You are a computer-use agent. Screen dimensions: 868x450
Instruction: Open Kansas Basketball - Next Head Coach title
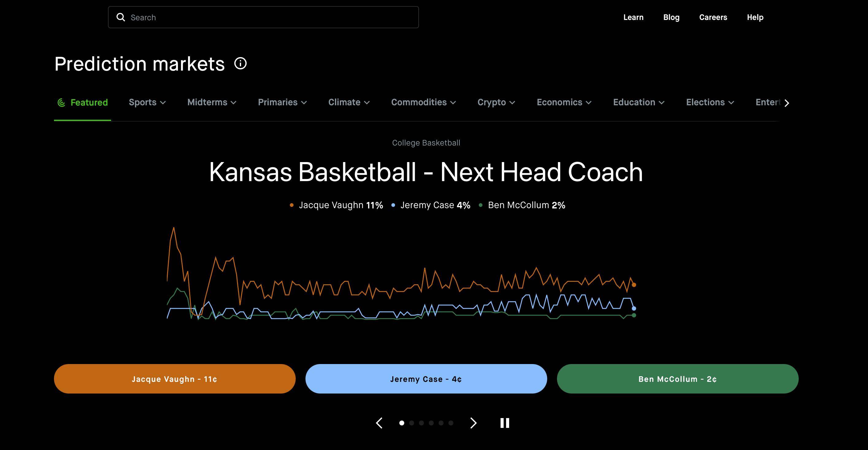pyautogui.click(x=426, y=172)
